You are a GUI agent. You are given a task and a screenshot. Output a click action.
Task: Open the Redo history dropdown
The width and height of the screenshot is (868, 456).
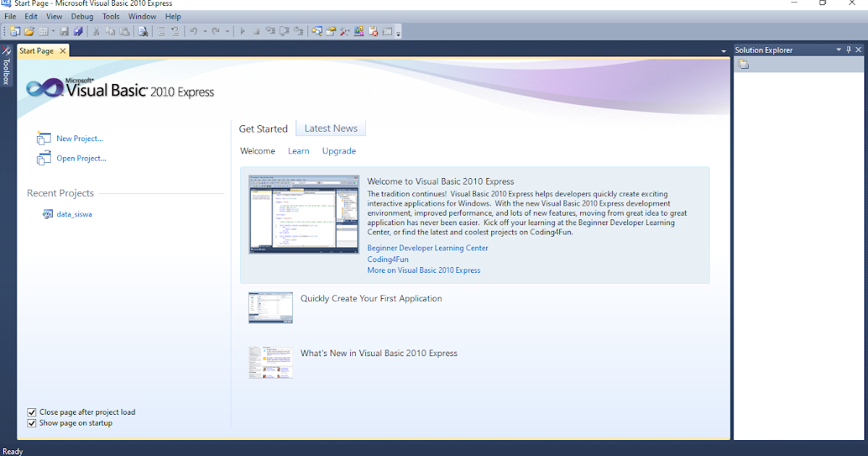226,31
